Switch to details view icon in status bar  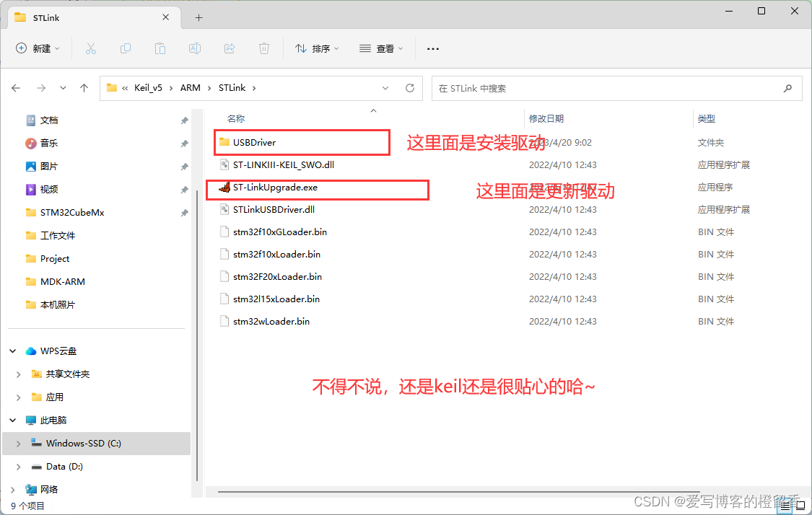pos(785,506)
